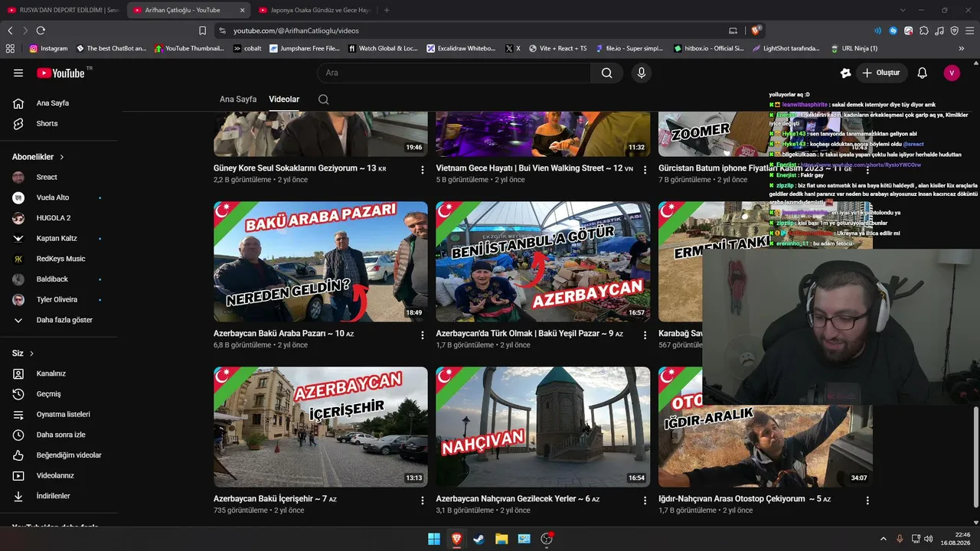Viewport: 980px width, 551px height.
Task: Open the browser extensions puzzle icon
Action: (x=924, y=31)
